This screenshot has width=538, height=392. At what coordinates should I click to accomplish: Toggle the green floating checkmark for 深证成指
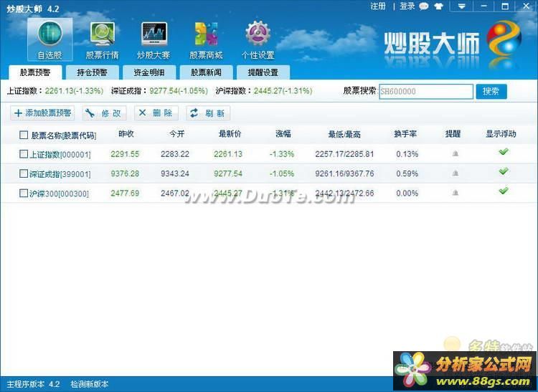504,171
